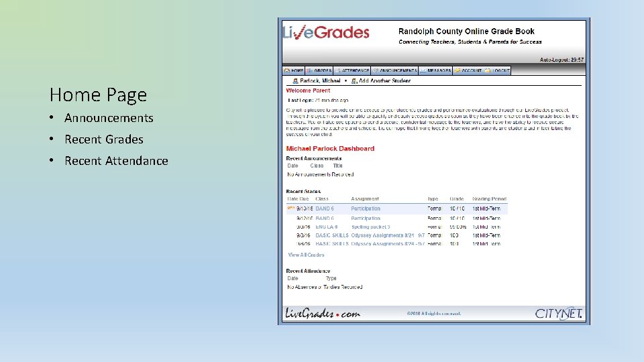Open the Spelling packet 3 assignment

(x=370, y=227)
